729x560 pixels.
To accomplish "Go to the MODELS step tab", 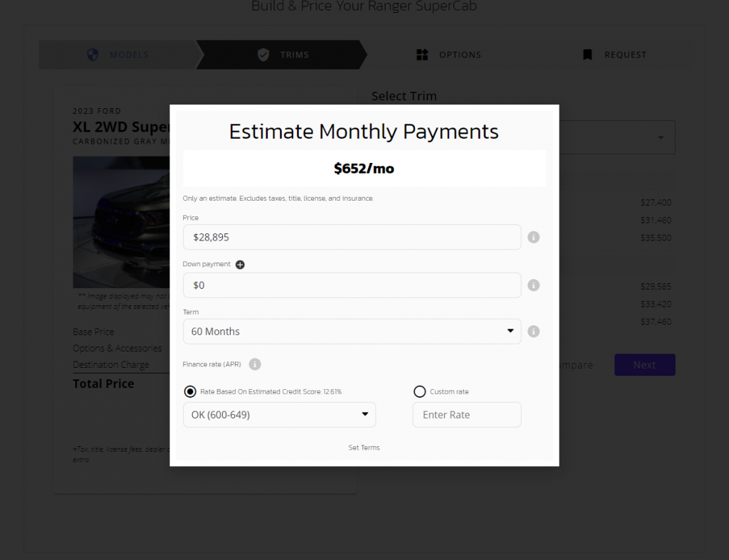I will click(120, 55).
